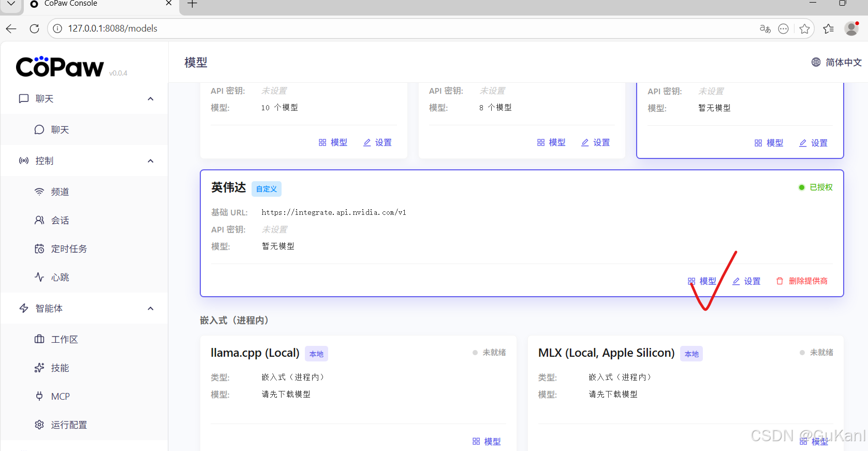The height and width of the screenshot is (451, 868).
Task: Open the 定时任务 scheduled tasks page
Action: click(x=84, y=249)
